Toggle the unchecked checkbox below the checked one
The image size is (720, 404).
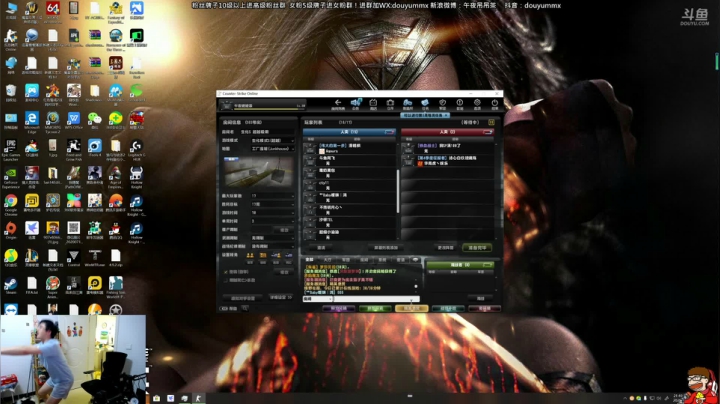coord(226,280)
